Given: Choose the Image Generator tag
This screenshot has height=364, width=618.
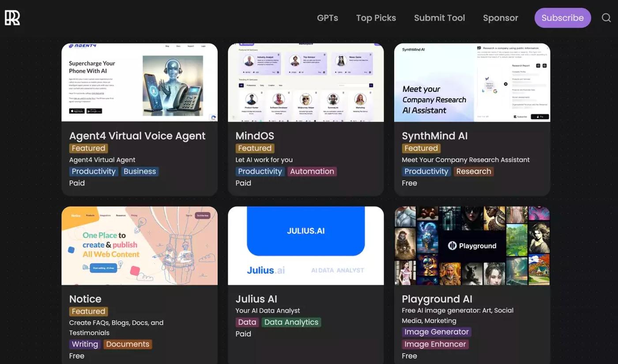Looking at the screenshot, I should coord(437,332).
